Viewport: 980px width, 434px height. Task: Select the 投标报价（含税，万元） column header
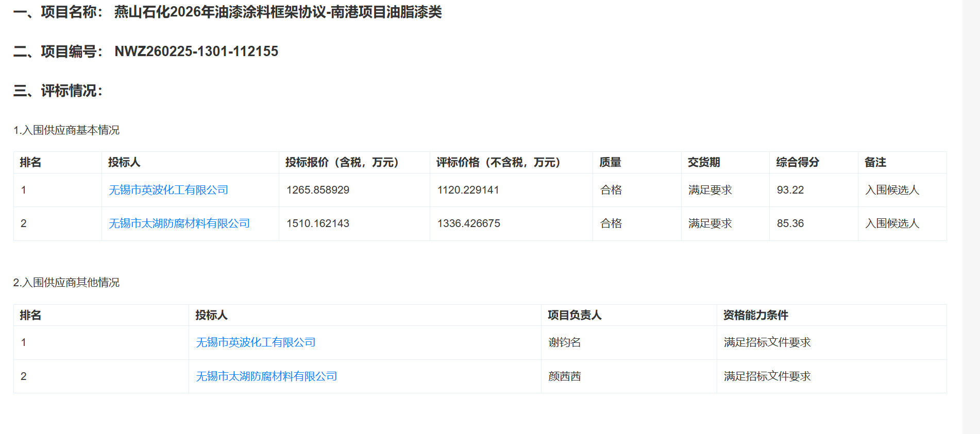click(x=342, y=162)
